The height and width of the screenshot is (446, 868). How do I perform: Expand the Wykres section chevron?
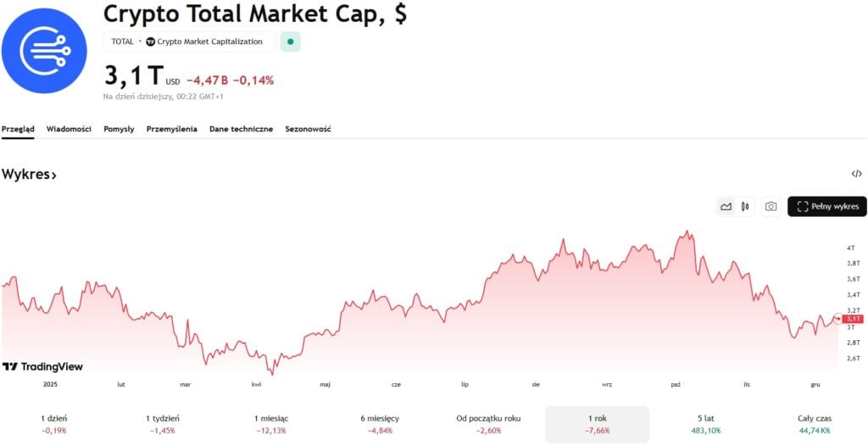coord(53,175)
